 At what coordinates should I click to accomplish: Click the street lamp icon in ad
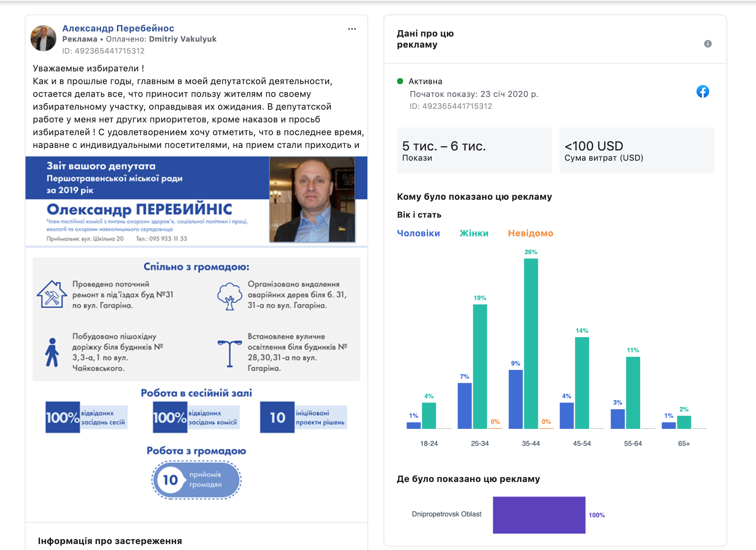pyautogui.click(x=229, y=353)
